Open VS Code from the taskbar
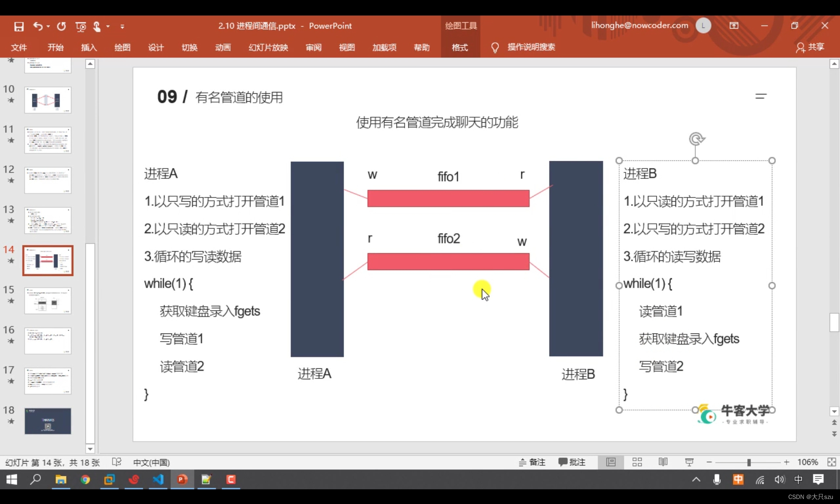This screenshot has width=840, height=504. (x=158, y=479)
